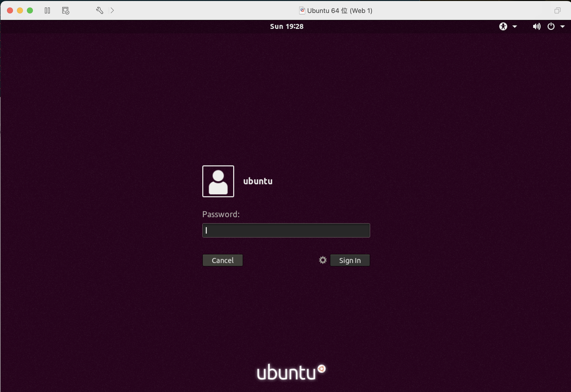Click the power icon in top bar

point(551,26)
